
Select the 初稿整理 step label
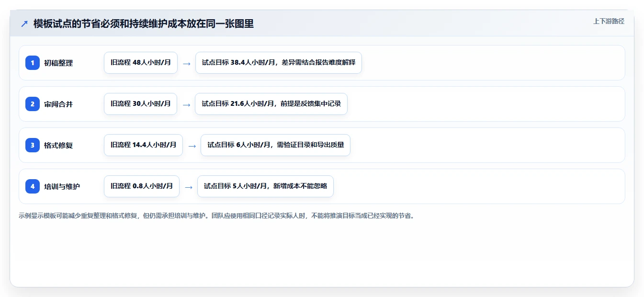click(58, 63)
